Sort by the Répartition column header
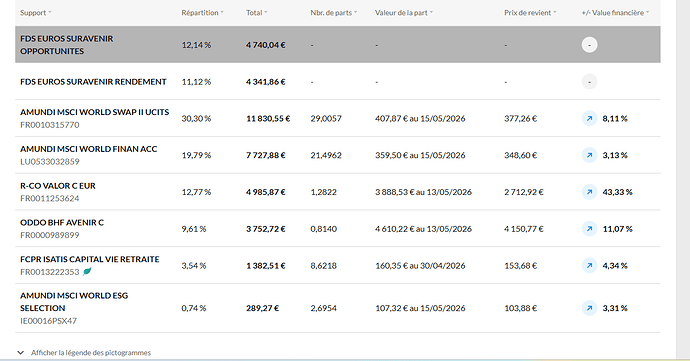 coord(202,13)
